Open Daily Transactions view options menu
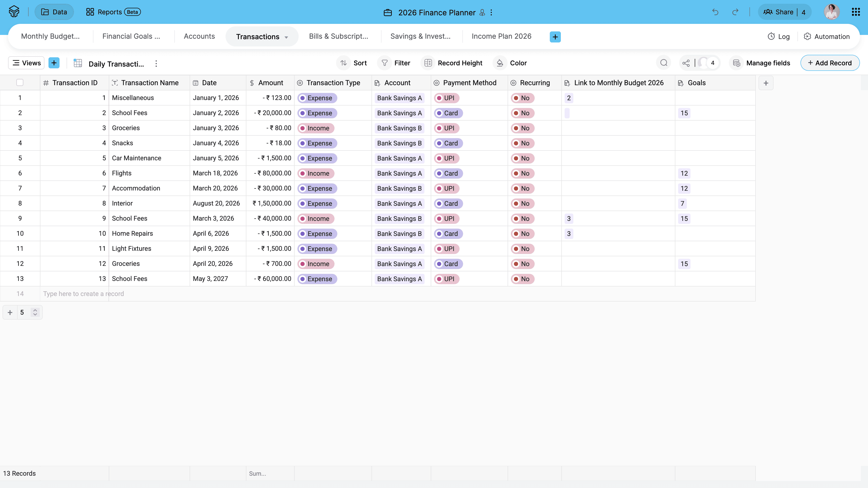The image size is (868, 488). pos(156,64)
